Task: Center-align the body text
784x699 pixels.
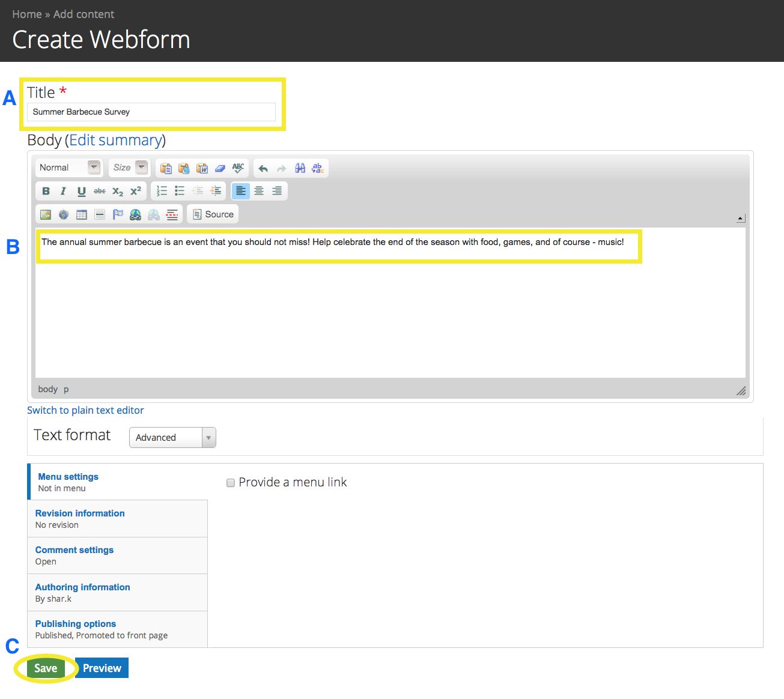Action: (259, 191)
